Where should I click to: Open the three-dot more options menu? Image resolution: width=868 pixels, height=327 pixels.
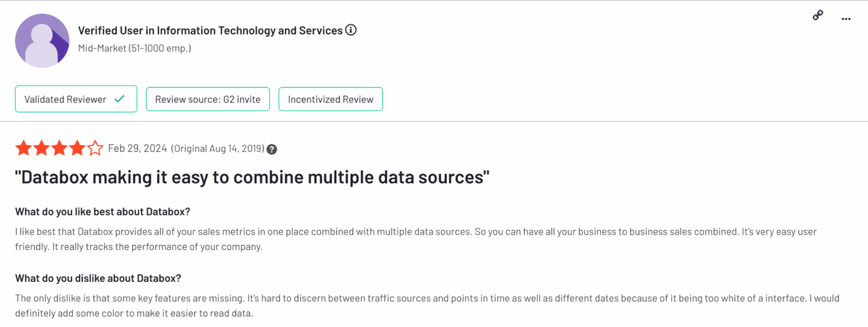(x=846, y=19)
